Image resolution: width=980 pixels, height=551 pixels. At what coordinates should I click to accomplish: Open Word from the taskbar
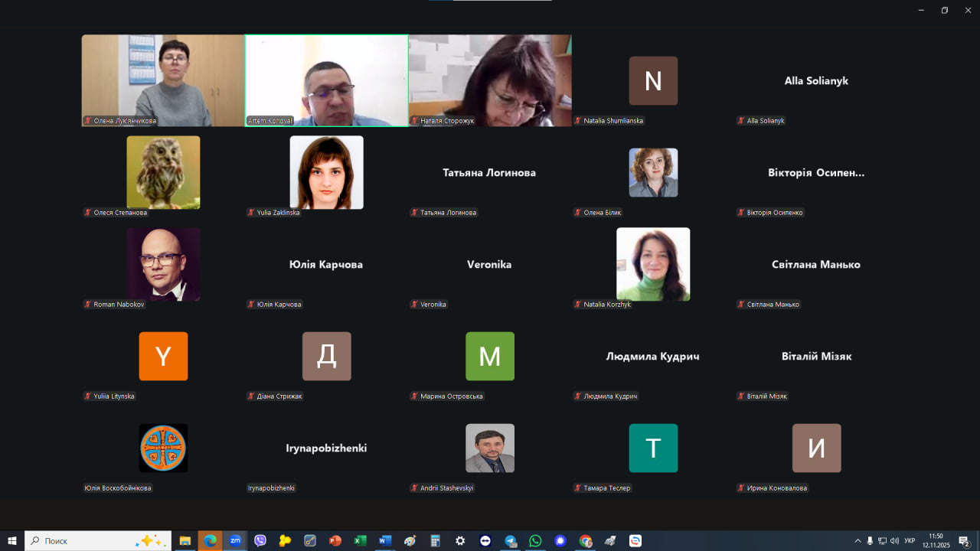pos(385,540)
